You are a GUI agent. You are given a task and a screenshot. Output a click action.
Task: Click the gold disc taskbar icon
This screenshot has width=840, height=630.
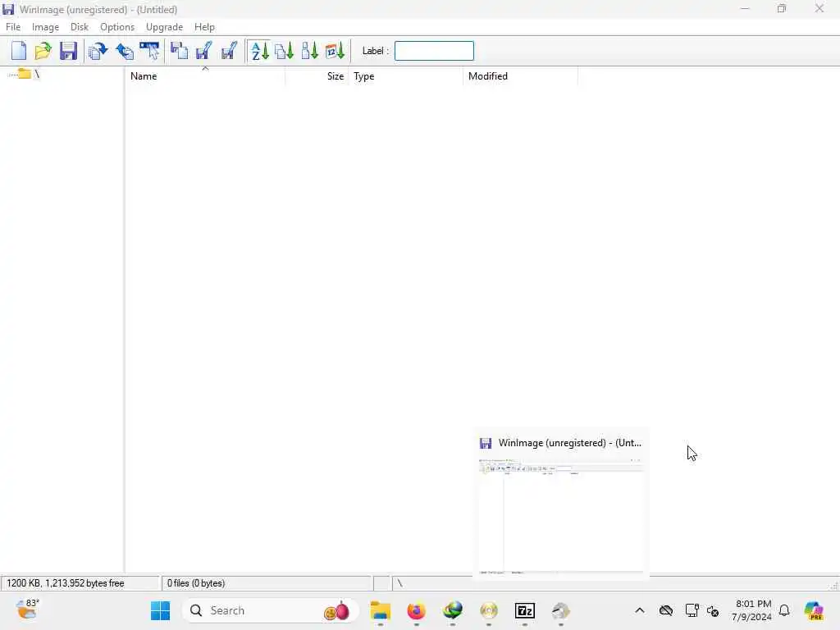point(489,610)
